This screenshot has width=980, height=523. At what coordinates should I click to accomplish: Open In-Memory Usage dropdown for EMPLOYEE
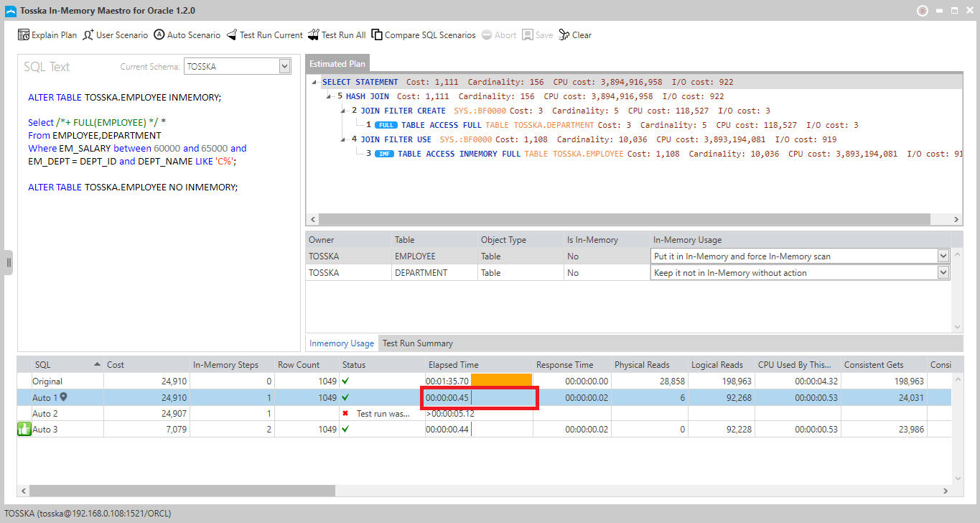pos(943,256)
